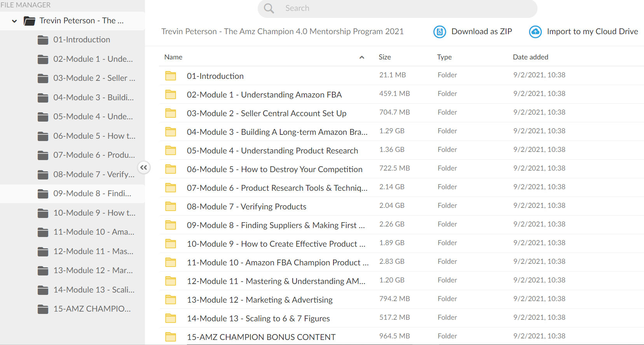
Task: Open 14-Module 13 - Scali... in sidebar
Action: 94,290
